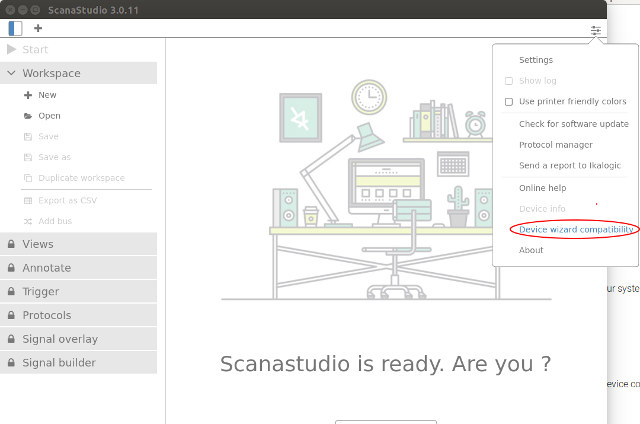This screenshot has width=640, height=424.
Task: Expand the Trigger section header
Action: coord(78,291)
